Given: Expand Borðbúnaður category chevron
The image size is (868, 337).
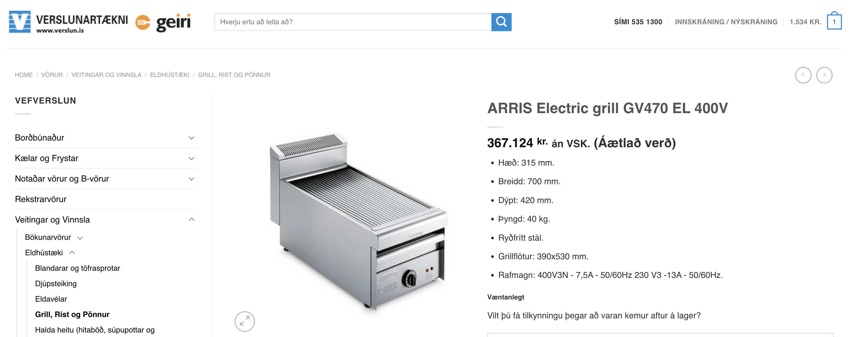Looking at the screenshot, I should click(x=191, y=138).
